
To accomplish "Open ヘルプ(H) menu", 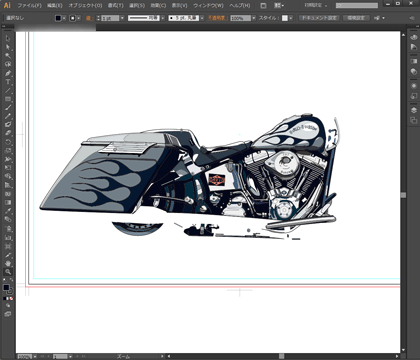I will point(240,6).
